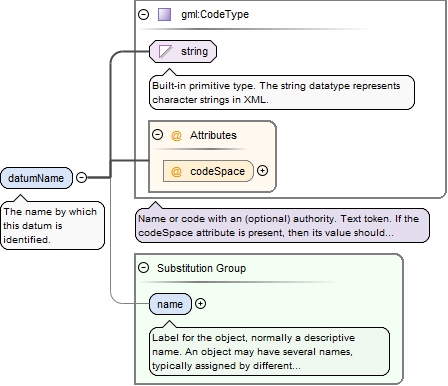Select the datumName element

36,178
